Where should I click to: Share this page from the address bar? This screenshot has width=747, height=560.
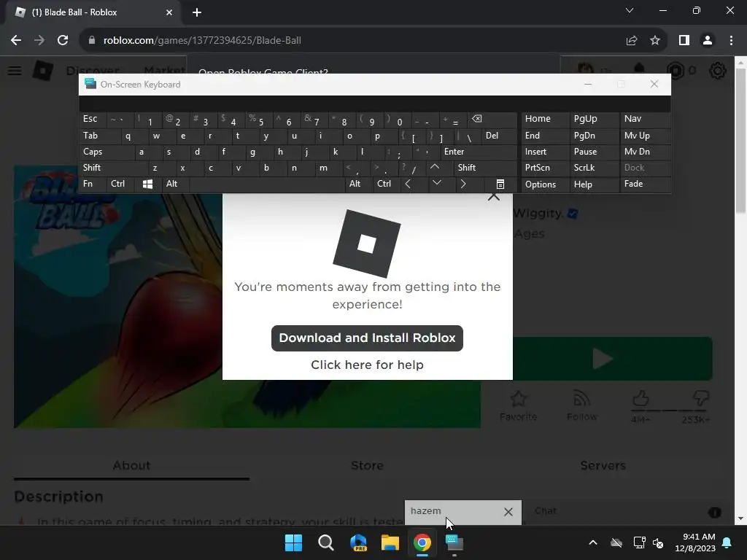(632, 41)
